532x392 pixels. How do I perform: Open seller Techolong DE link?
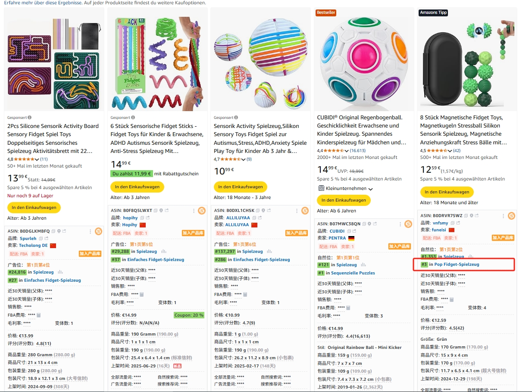click(x=33, y=246)
